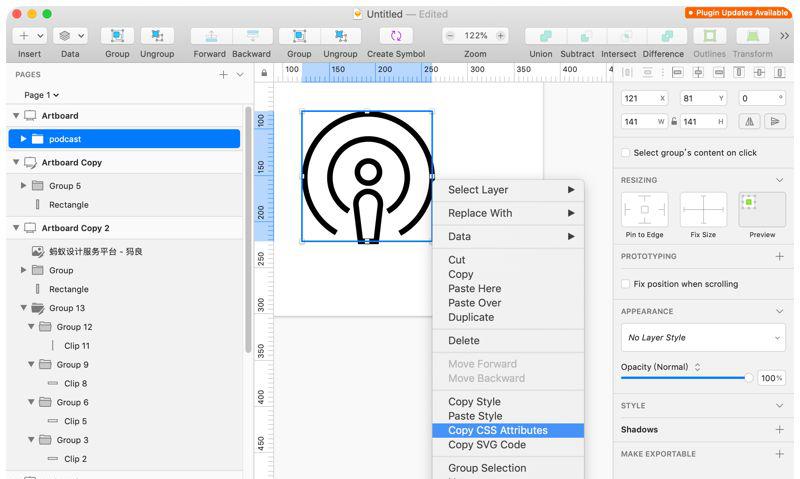Align layer to left edge
This screenshot has width=800, height=479.
click(678, 72)
